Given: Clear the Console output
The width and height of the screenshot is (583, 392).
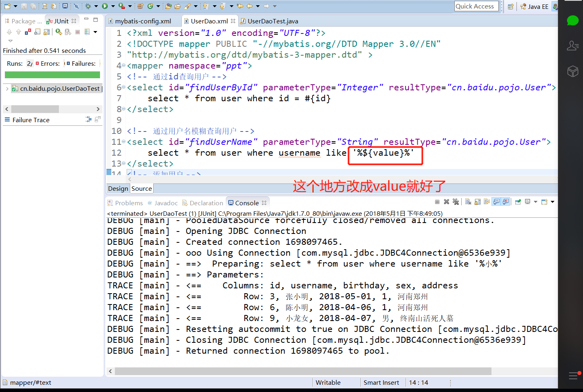Looking at the screenshot, I should click(467, 202).
